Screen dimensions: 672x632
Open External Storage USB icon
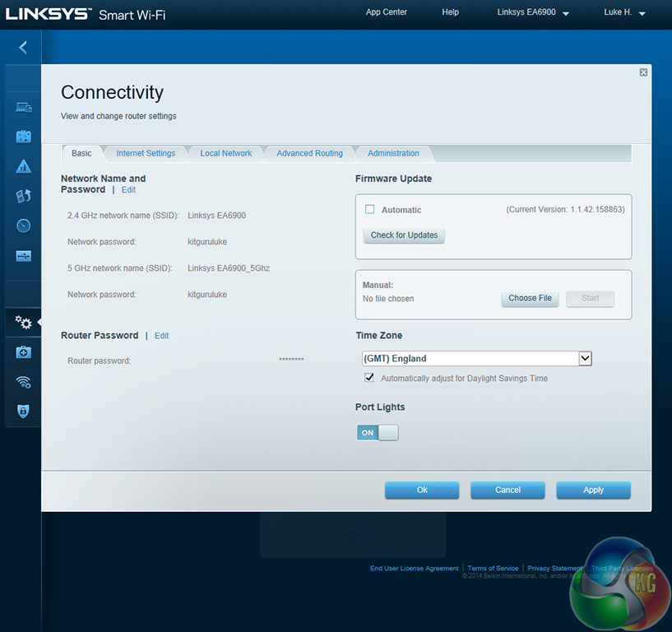point(23,256)
